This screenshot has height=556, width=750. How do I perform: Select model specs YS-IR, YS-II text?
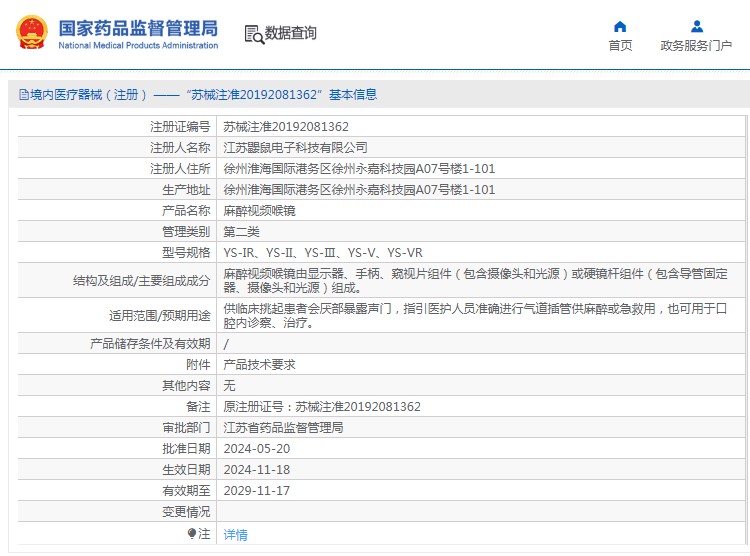click(323, 253)
